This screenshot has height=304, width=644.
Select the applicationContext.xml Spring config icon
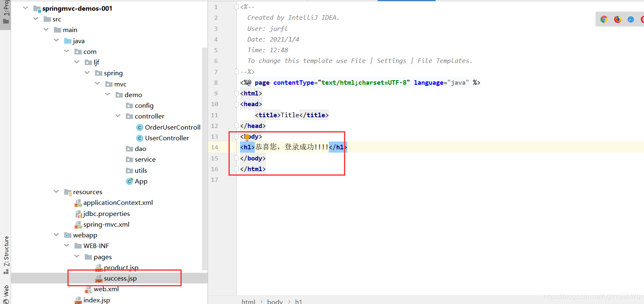point(78,202)
